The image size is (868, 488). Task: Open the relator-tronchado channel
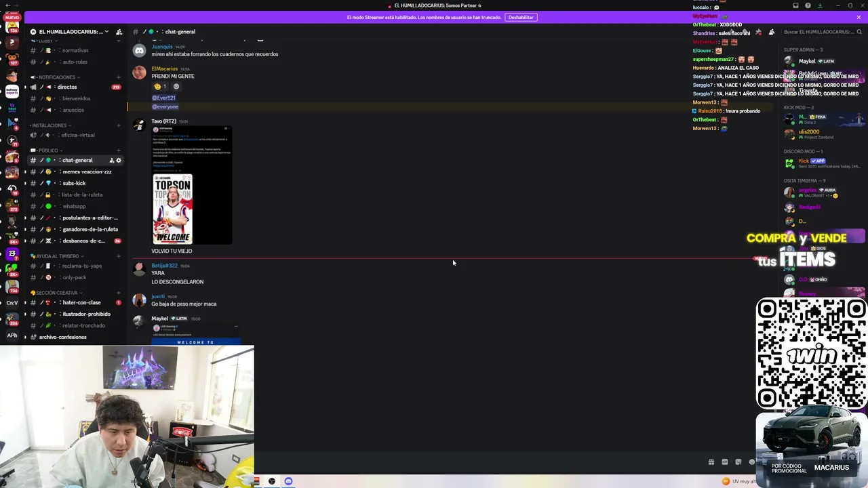click(75, 326)
